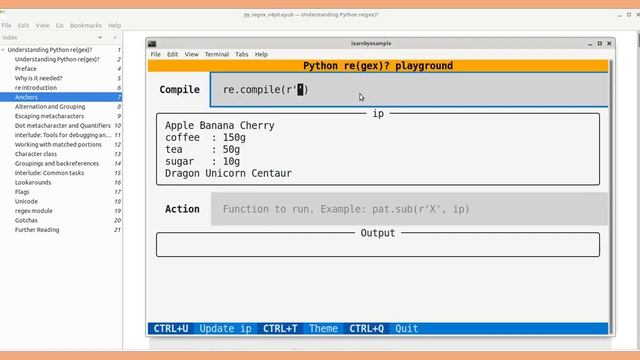Open the Index dropdown in the sidebar
Viewport: 640px width, 360px height.
coord(100,38)
